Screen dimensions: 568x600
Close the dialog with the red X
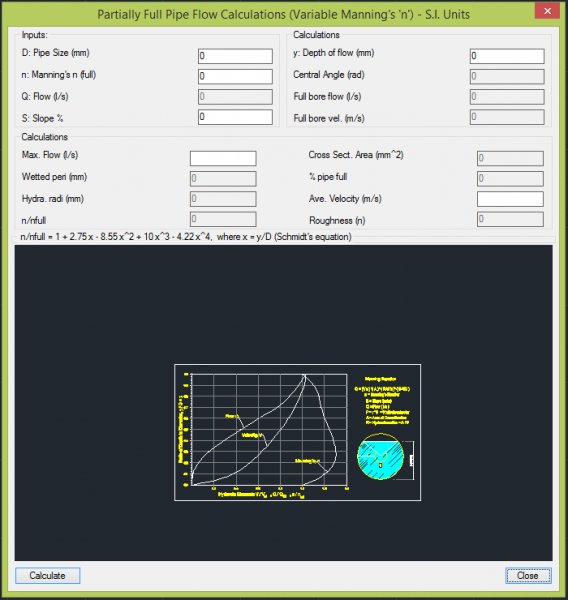point(547,11)
